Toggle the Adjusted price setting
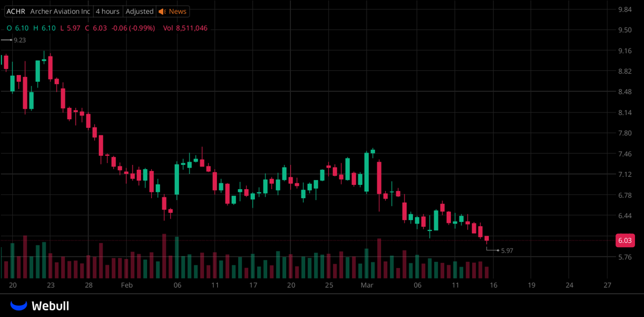 tap(140, 11)
